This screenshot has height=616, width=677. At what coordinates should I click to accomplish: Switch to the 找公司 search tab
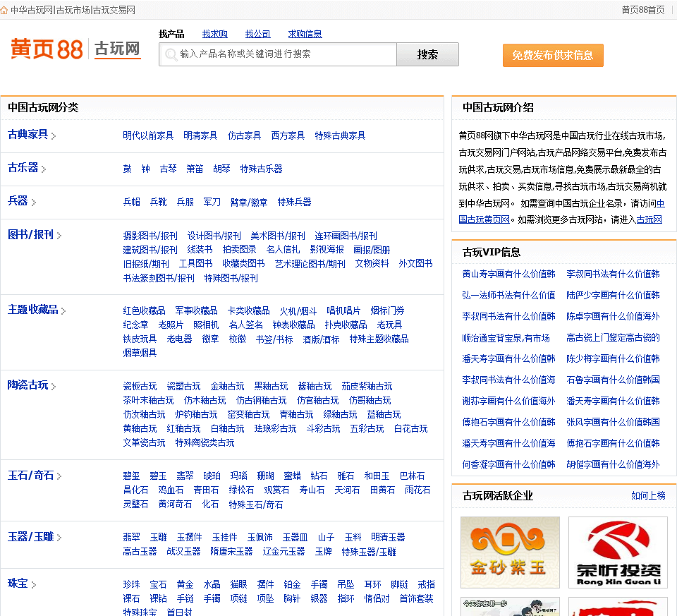(x=258, y=34)
